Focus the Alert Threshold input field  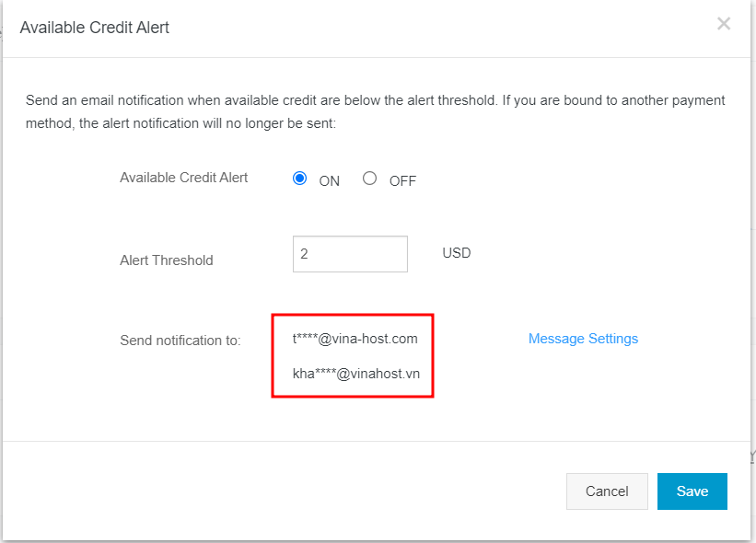pos(350,254)
